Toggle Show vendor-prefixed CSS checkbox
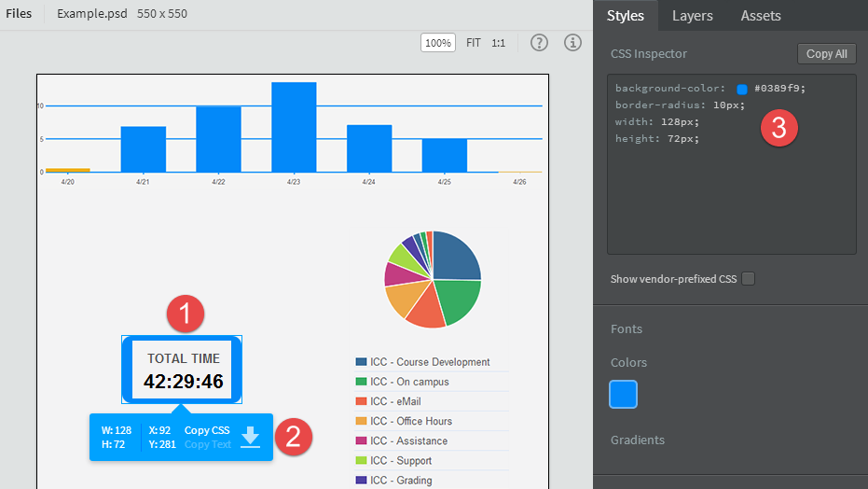 [x=748, y=278]
